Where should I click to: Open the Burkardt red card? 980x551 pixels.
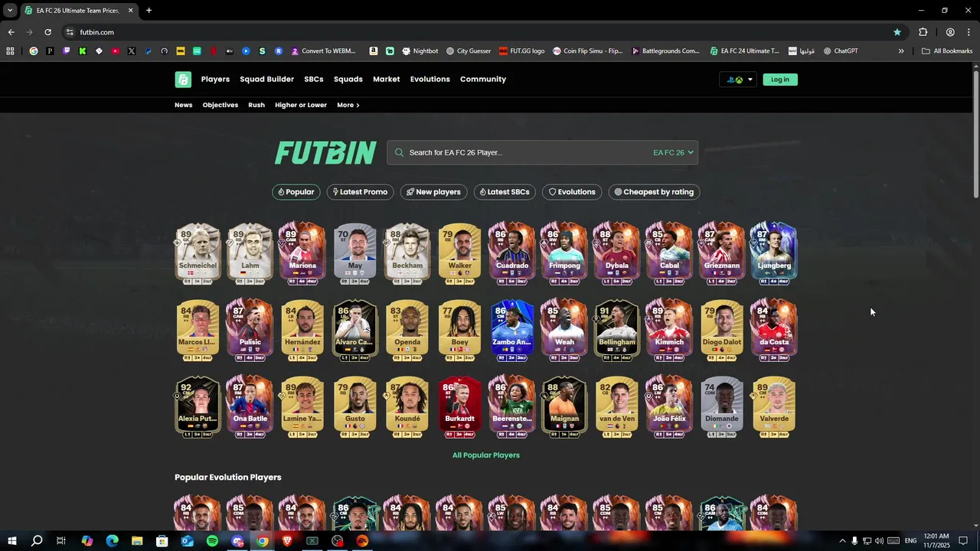(x=459, y=406)
